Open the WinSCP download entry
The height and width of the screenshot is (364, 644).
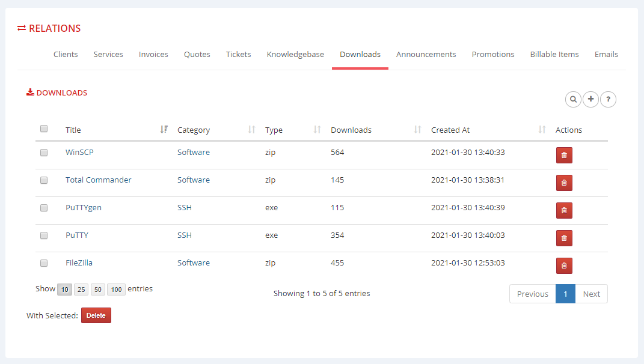click(79, 152)
